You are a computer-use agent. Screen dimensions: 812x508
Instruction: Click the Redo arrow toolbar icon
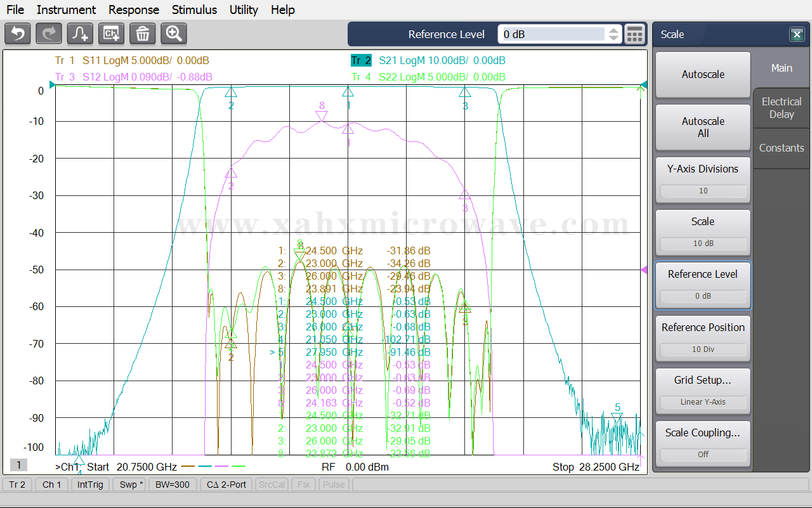pos(49,34)
